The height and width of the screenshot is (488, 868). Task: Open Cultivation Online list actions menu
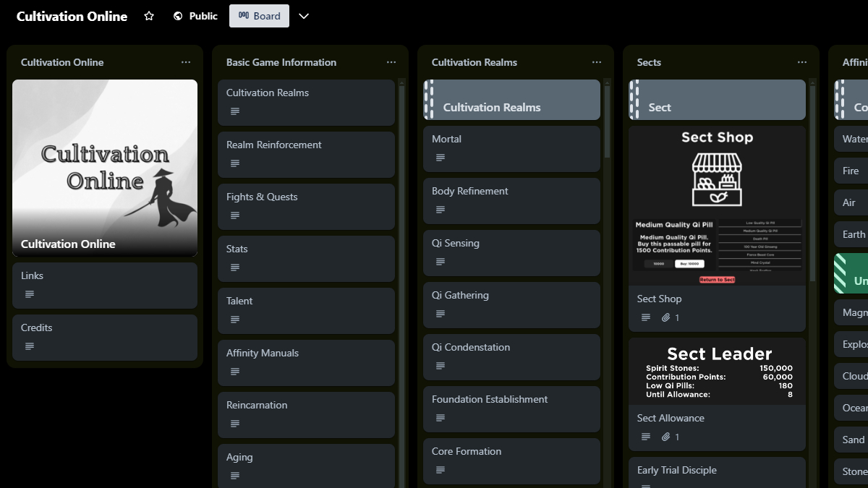pyautogui.click(x=186, y=62)
